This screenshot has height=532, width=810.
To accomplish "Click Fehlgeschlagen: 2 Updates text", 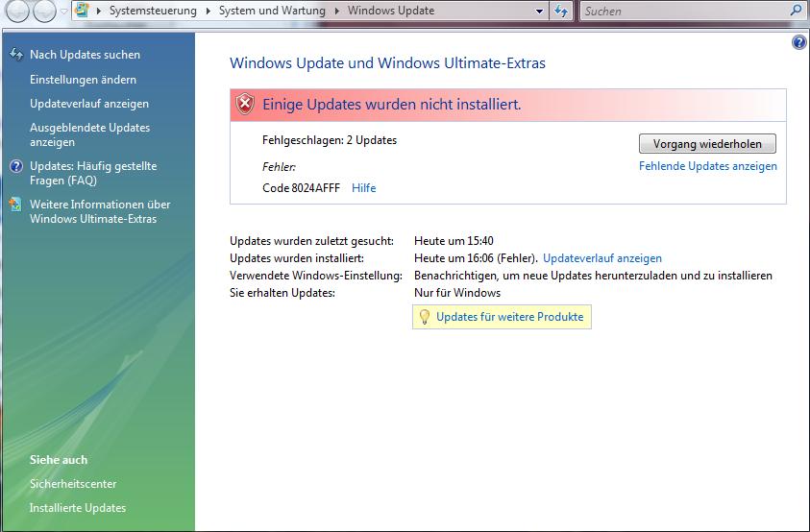I will (330, 140).
